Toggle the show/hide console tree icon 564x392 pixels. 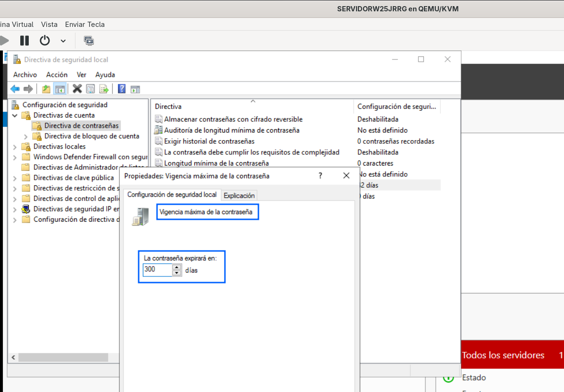(60, 89)
